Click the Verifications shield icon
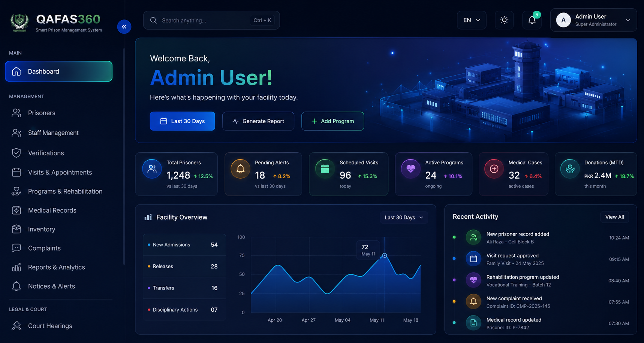Image resolution: width=644 pixels, height=343 pixels. pyautogui.click(x=16, y=153)
